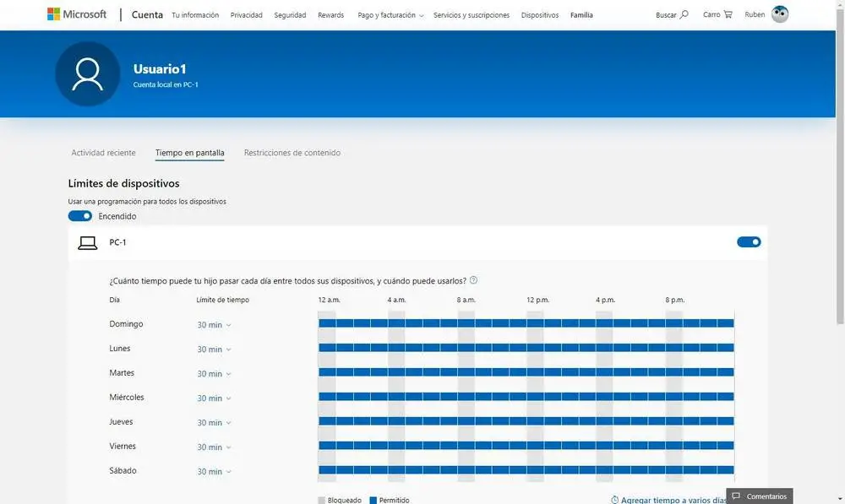Click the PC-1 laptop icon
The image size is (845, 504).
[x=87, y=243]
